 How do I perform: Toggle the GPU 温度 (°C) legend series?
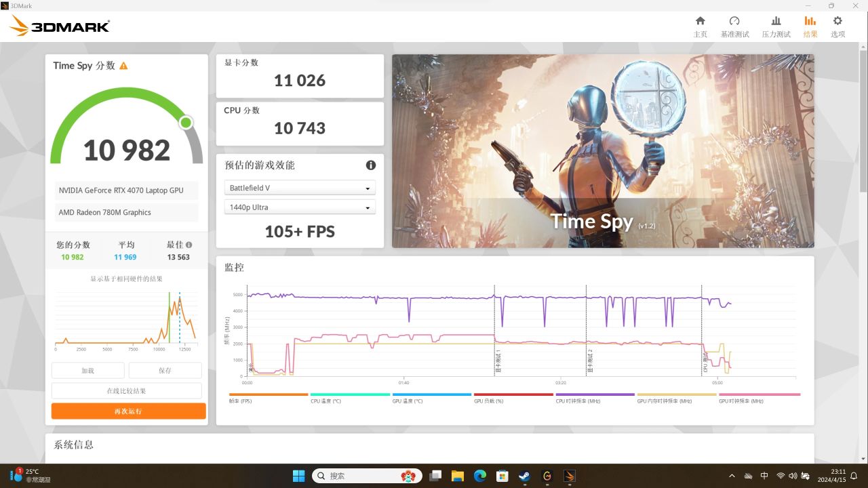pyautogui.click(x=431, y=397)
